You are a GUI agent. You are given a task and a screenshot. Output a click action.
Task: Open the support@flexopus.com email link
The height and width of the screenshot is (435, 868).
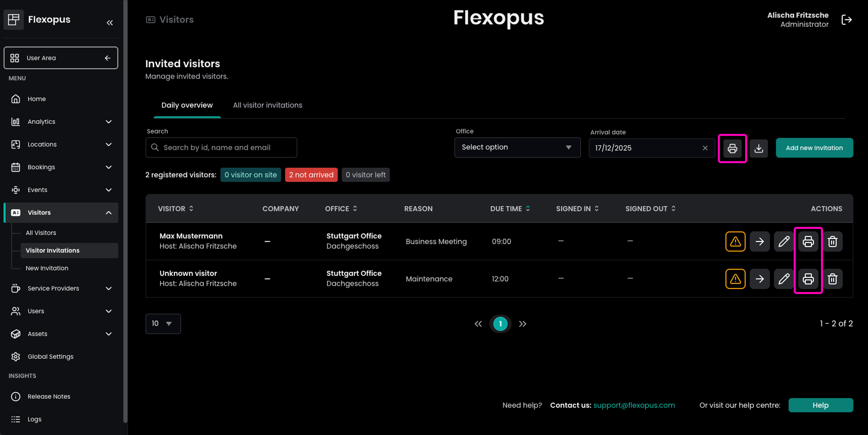pyautogui.click(x=634, y=405)
